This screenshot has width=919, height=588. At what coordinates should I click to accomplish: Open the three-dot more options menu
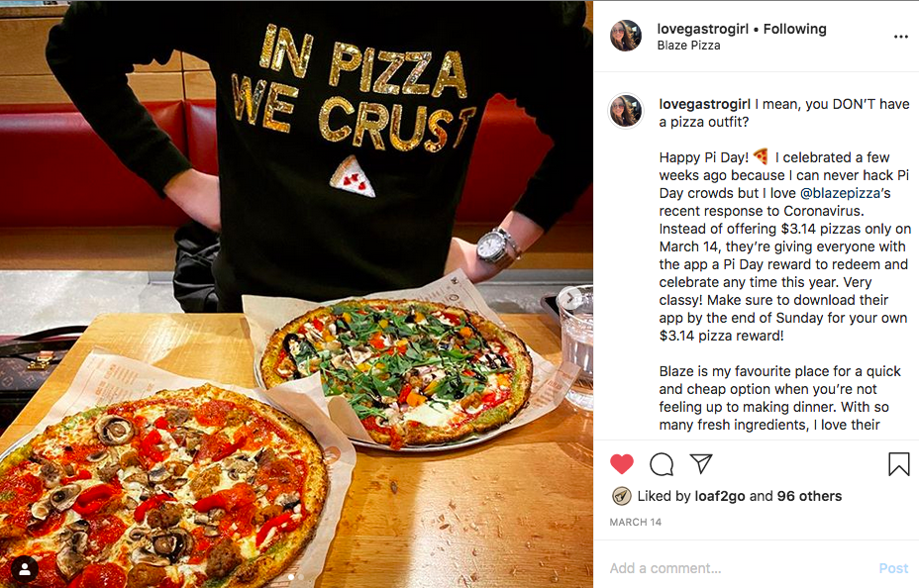click(901, 37)
